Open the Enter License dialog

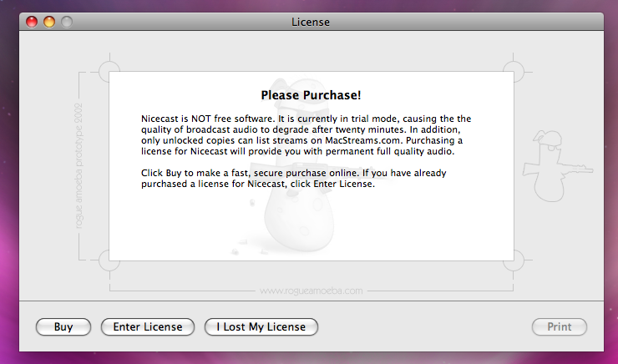[148, 327]
